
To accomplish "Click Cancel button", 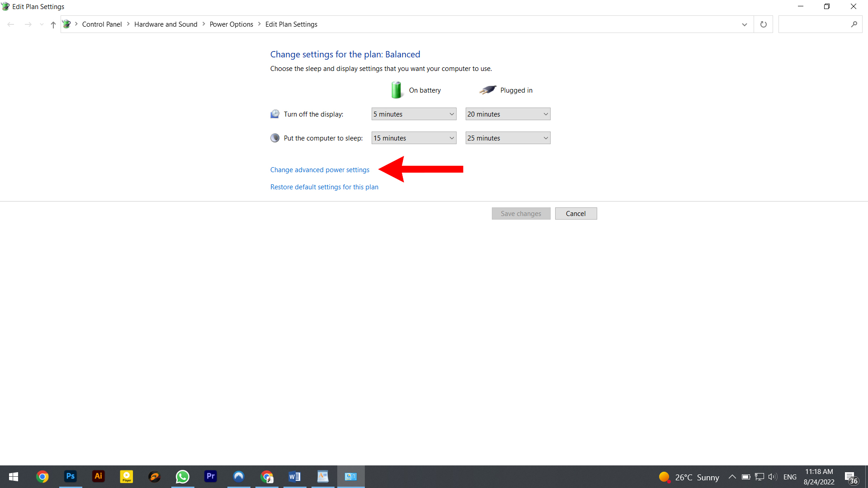I will 576,213.
